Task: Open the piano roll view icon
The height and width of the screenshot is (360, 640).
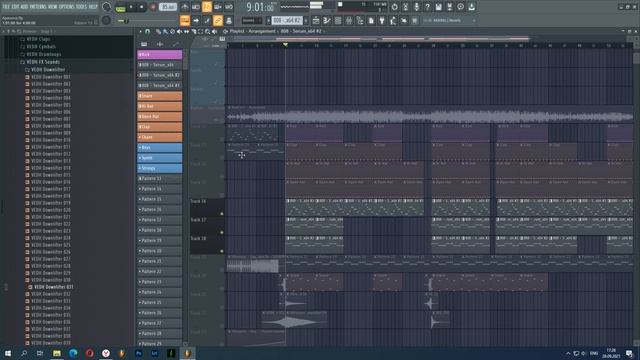Action: (327, 20)
